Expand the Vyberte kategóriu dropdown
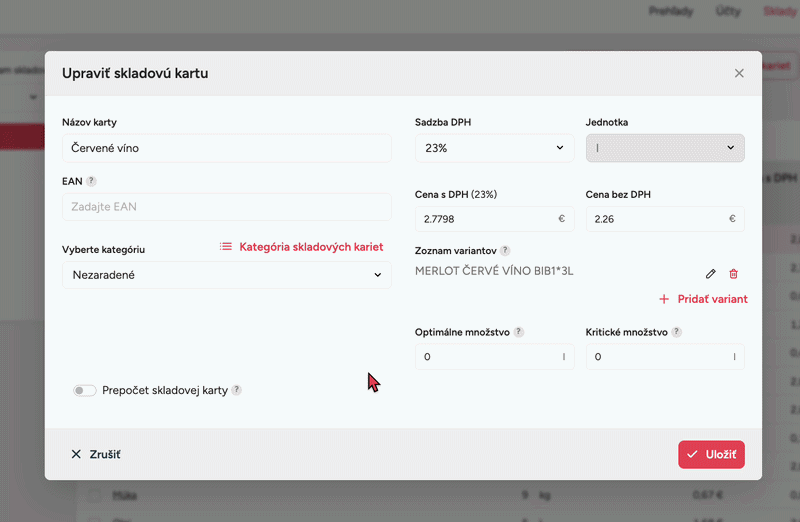 [x=226, y=275]
